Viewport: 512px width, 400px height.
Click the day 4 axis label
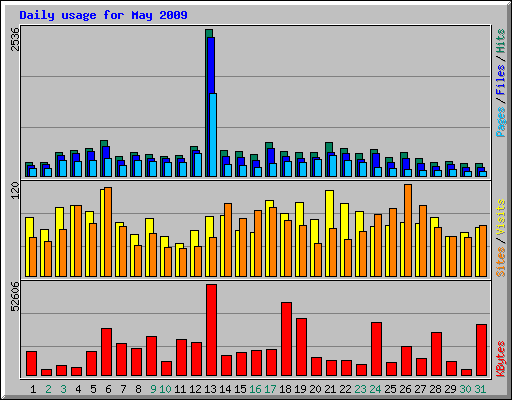pyautogui.click(x=78, y=389)
